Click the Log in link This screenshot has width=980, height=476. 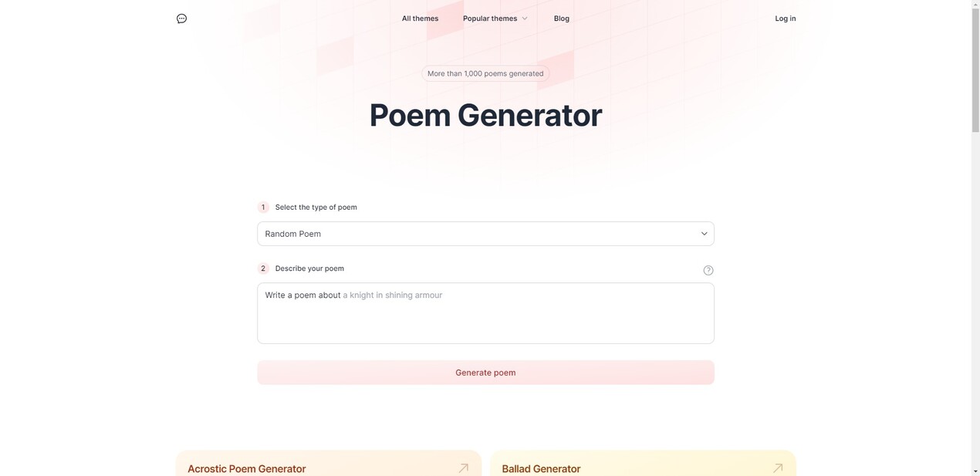point(784,18)
